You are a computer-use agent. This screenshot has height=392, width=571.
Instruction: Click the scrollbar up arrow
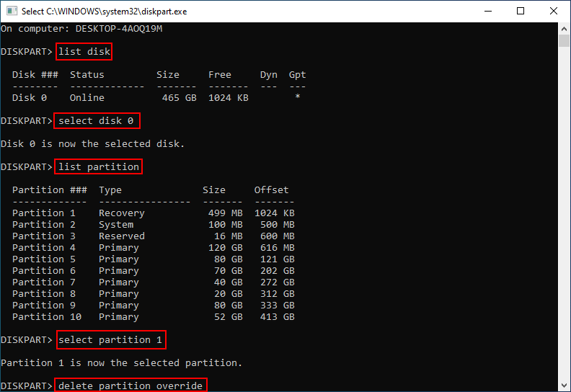coord(564,28)
